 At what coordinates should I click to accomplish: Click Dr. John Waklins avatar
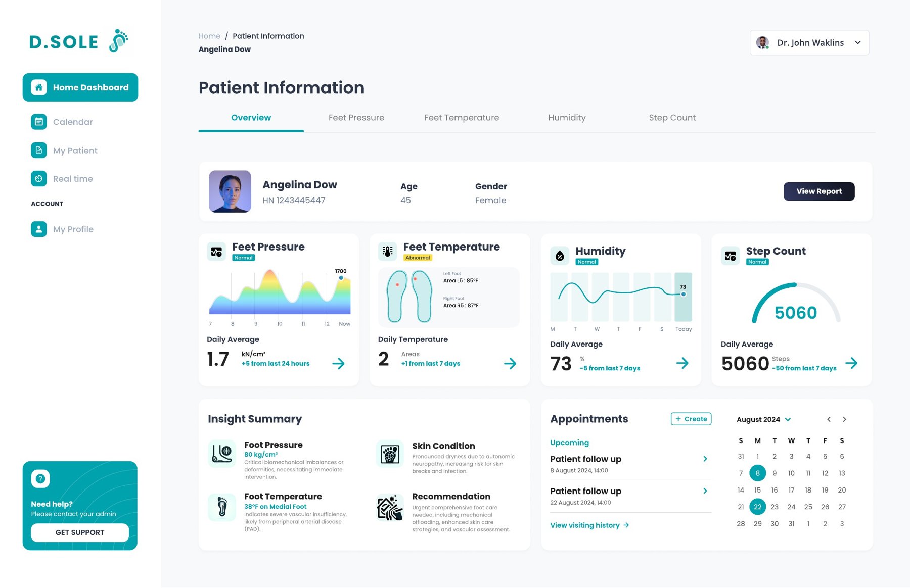pos(762,42)
